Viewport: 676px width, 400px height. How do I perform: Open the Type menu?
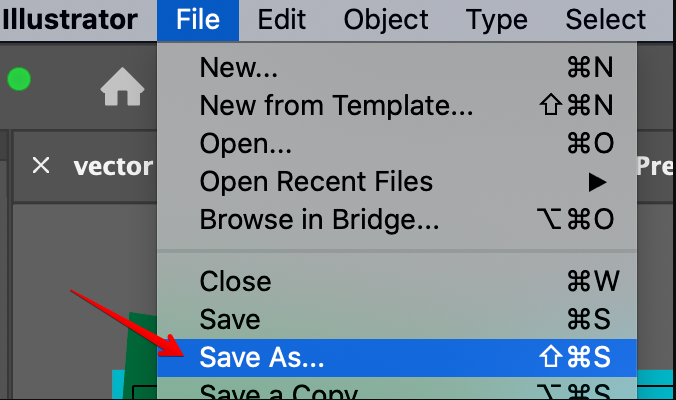click(x=497, y=20)
